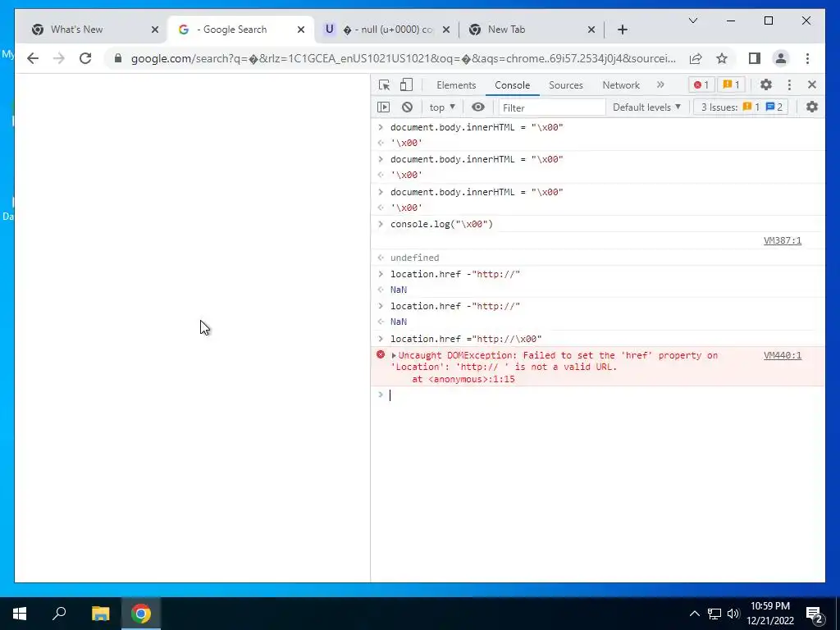Image resolution: width=840 pixels, height=630 pixels.
Task: Click the Chrome taskbar icon
Action: 141,614
